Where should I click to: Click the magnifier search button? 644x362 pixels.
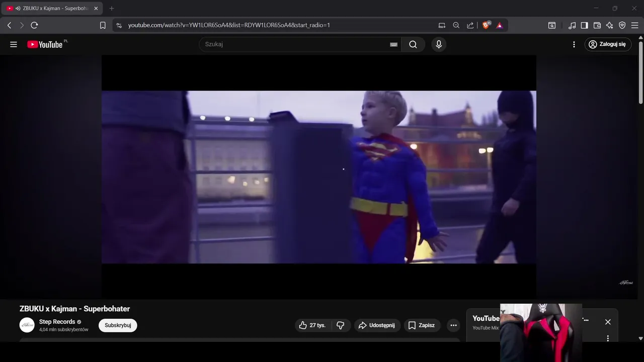click(x=413, y=44)
